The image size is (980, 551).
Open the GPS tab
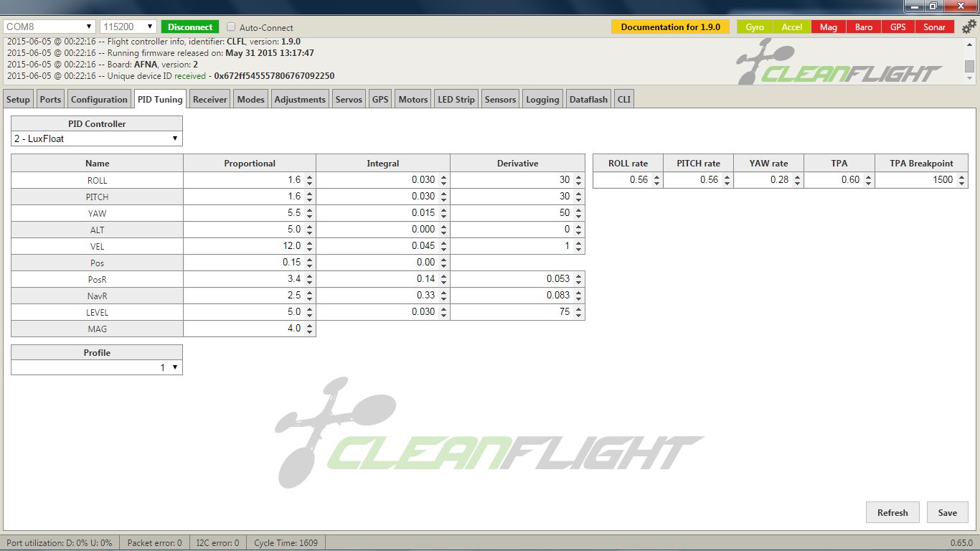tap(380, 99)
